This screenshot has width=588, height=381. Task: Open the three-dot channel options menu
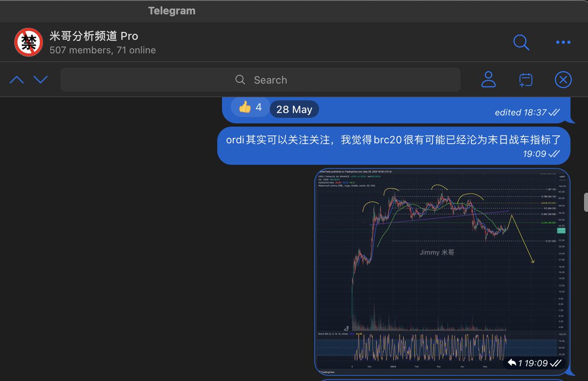click(x=563, y=42)
